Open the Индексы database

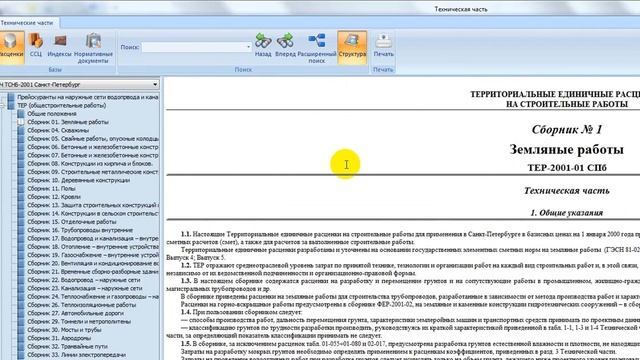point(60,45)
